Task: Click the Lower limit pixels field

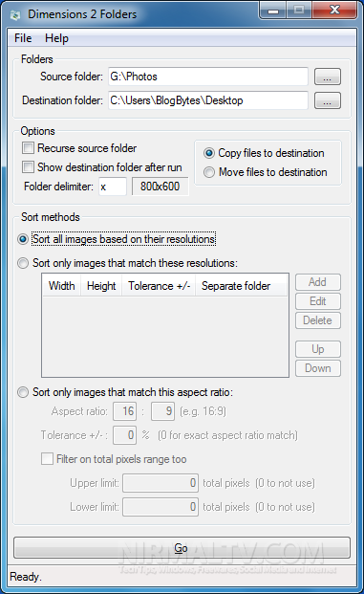Action: click(161, 507)
